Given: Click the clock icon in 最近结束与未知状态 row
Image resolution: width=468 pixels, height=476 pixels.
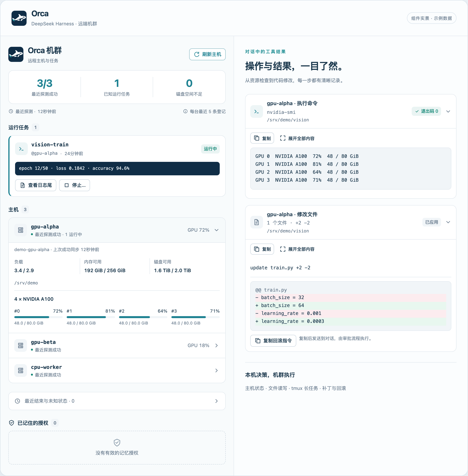Looking at the screenshot, I should click(17, 401).
